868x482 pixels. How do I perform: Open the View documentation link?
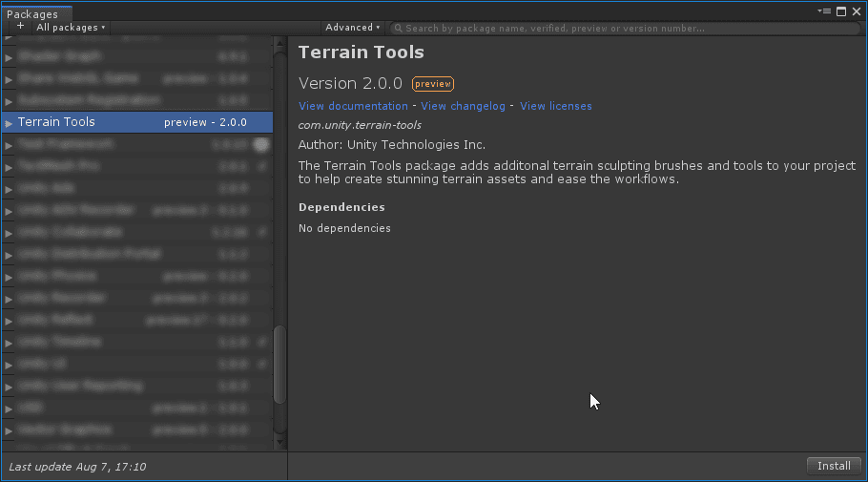pos(353,106)
